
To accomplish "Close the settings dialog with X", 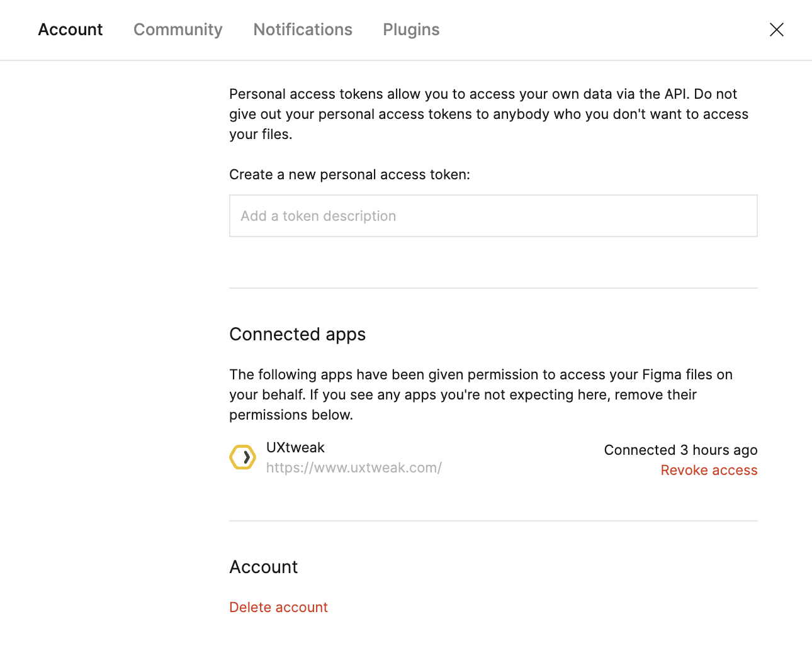I will click(x=776, y=30).
